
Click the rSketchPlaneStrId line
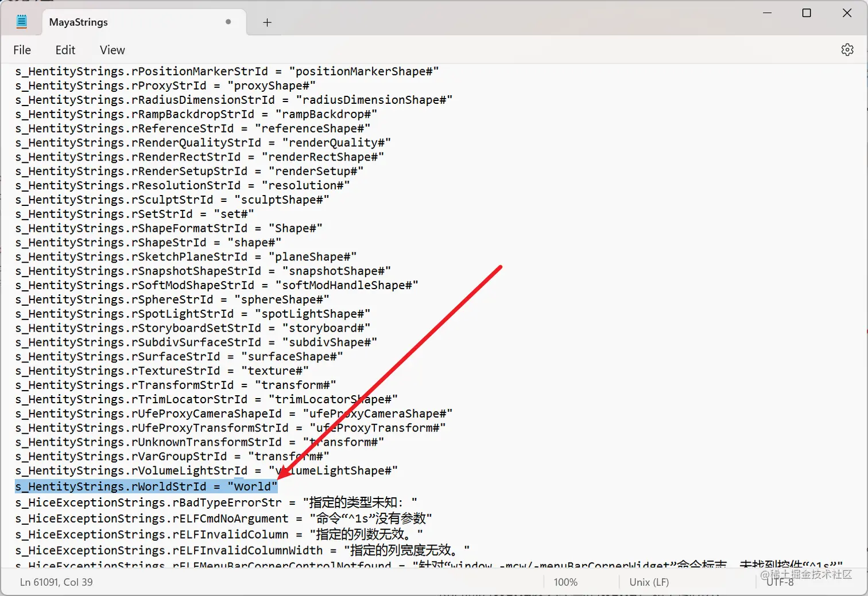pos(186,256)
